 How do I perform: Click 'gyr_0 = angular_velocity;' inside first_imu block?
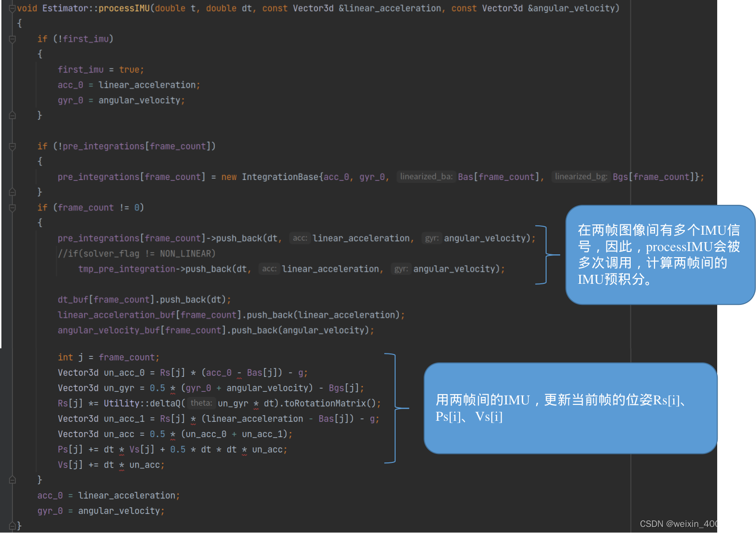(x=121, y=101)
